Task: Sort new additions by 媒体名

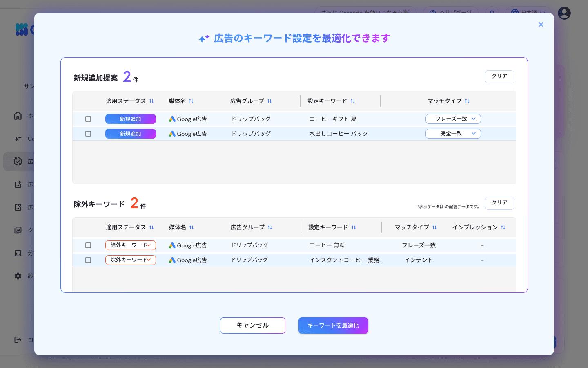Action: tap(191, 101)
